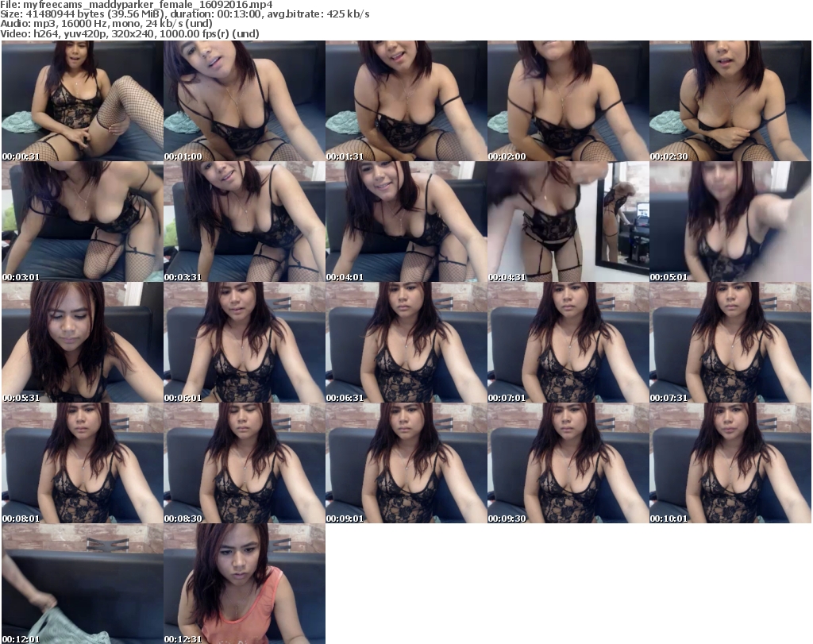
Task: Choose the frame labeled 00:09:30
Action: click(x=568, y=463)
